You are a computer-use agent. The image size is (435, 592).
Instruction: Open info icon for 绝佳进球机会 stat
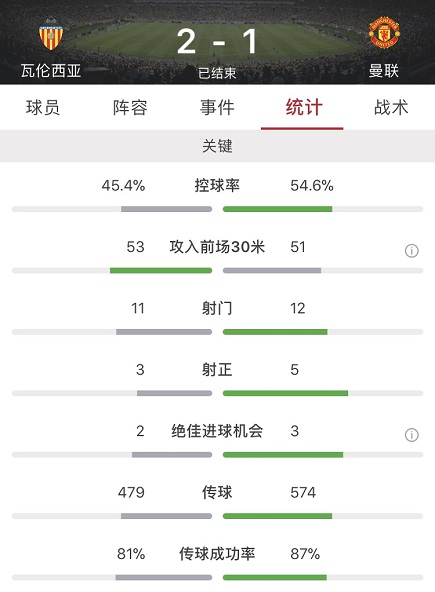coord(412,435)
